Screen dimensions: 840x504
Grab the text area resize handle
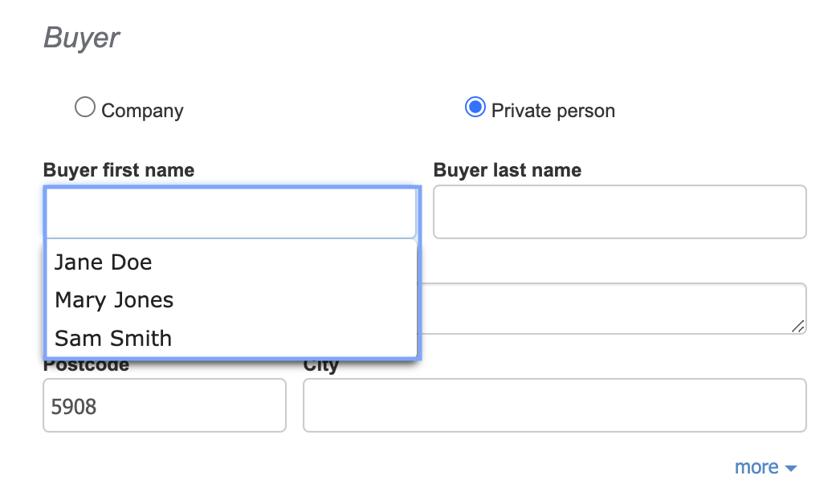[797, 326]
